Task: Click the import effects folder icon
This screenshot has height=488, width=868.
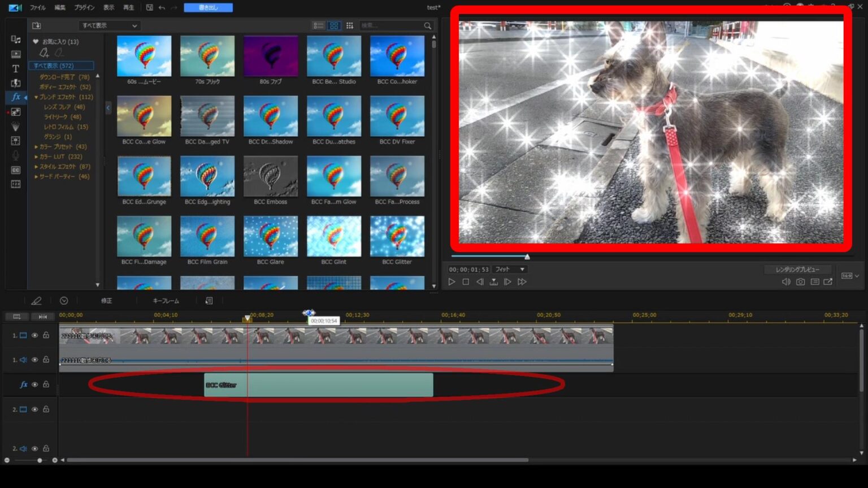Action: point(37,25)
